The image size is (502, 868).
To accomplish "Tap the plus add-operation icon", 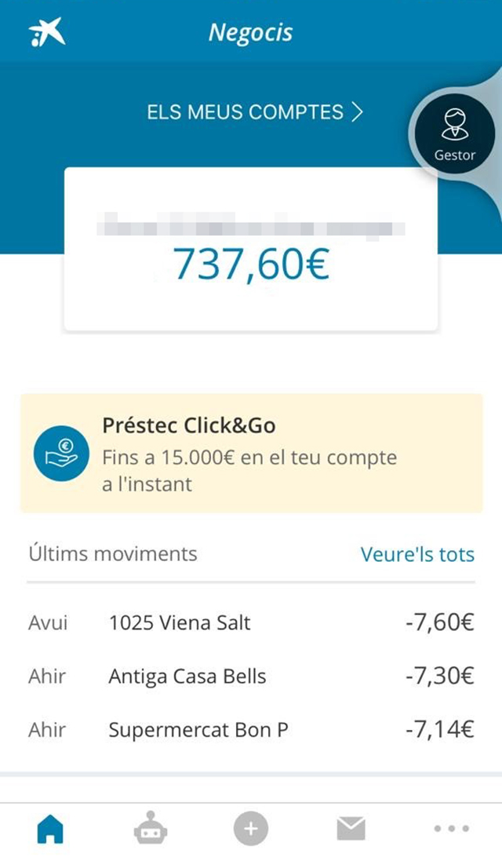I will pyautogui.click(x=251, y=829).
